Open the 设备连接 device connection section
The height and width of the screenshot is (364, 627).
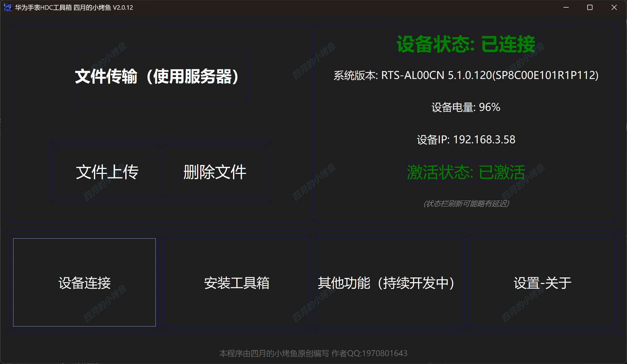(84, 282)
